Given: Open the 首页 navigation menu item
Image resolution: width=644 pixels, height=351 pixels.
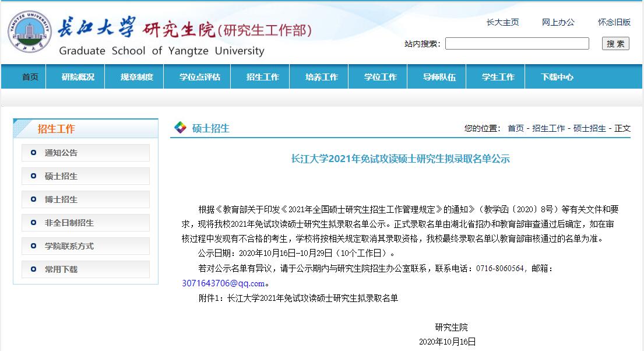Looking at the screenshot, I should (30, 77).
